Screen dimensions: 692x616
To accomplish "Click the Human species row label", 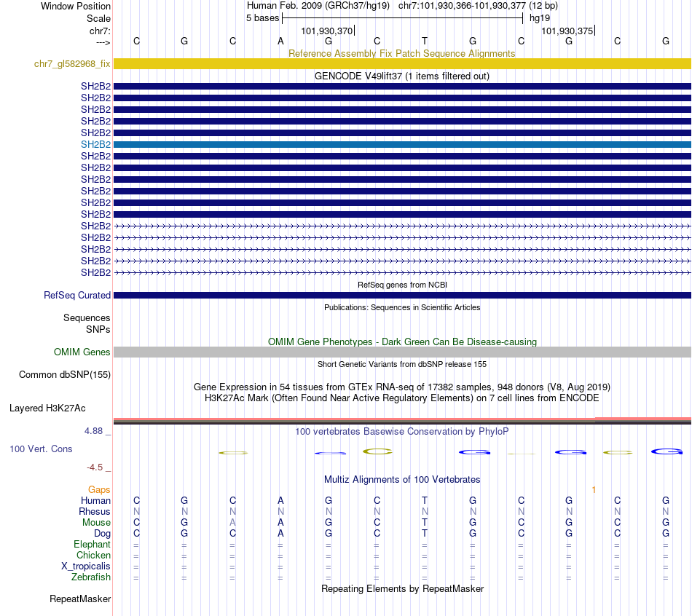I will pyautogui.click(x=95, y=500).
